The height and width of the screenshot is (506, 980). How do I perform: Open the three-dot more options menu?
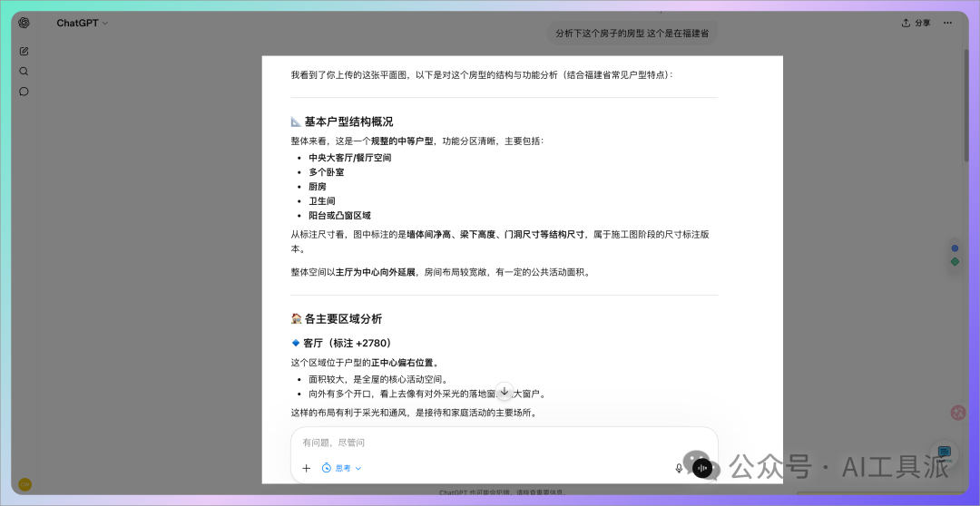(x=947, y=23)
